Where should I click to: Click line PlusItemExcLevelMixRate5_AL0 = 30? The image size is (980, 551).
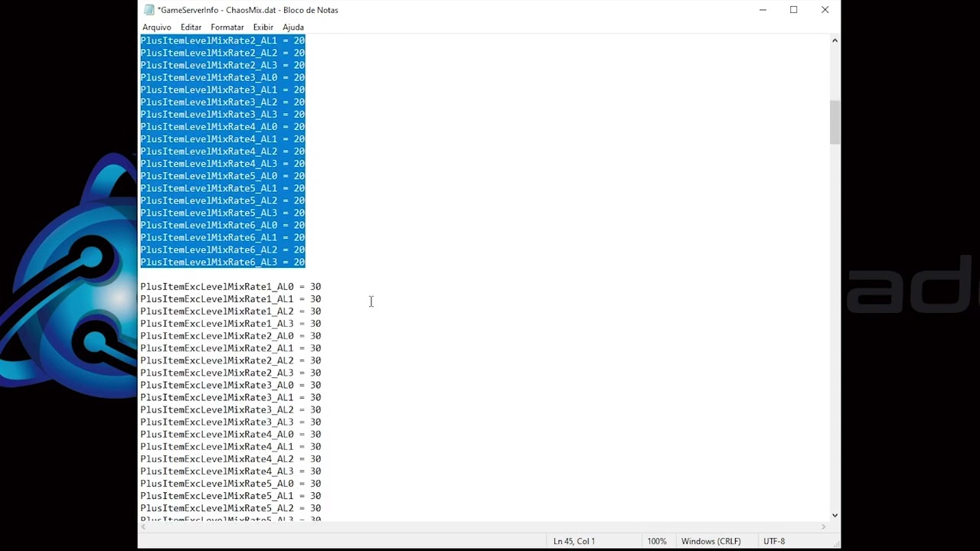pos(230,484)
